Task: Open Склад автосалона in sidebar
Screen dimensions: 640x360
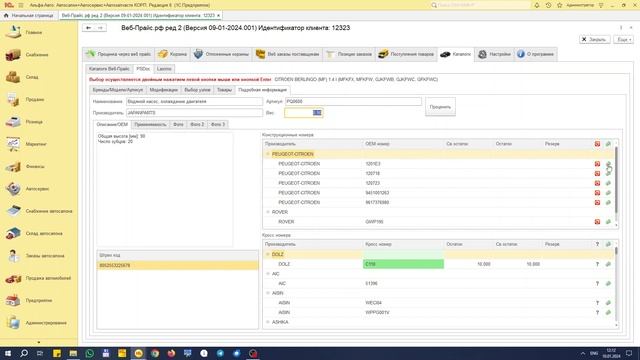Action: 44,233
